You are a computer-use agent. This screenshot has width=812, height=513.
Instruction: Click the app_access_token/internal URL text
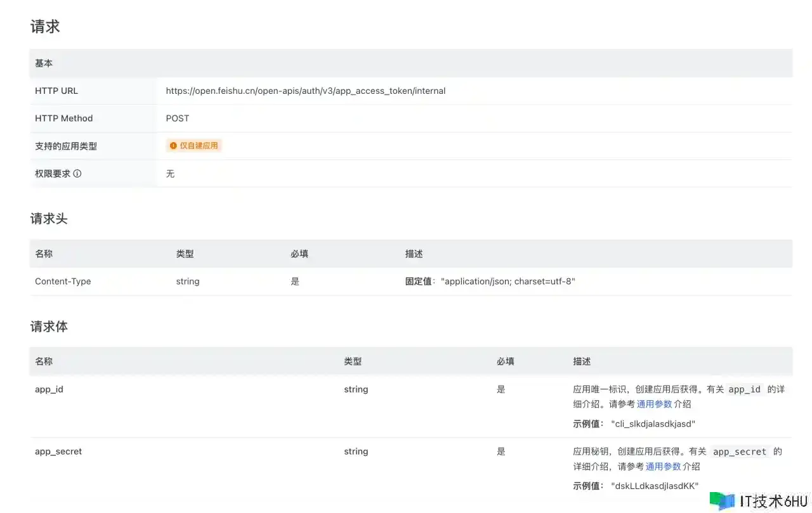305,91
